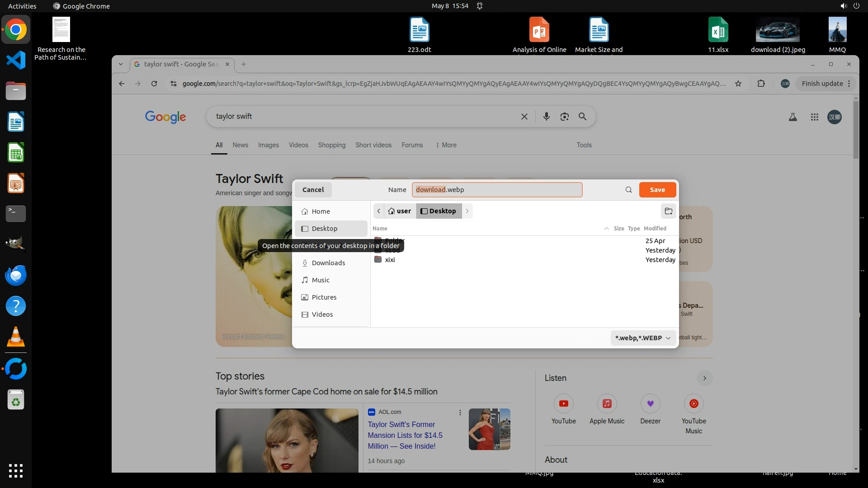This screenshot has height=488, width=868.
Task: Click the search icon in save dialog
Action: point(628,190)
